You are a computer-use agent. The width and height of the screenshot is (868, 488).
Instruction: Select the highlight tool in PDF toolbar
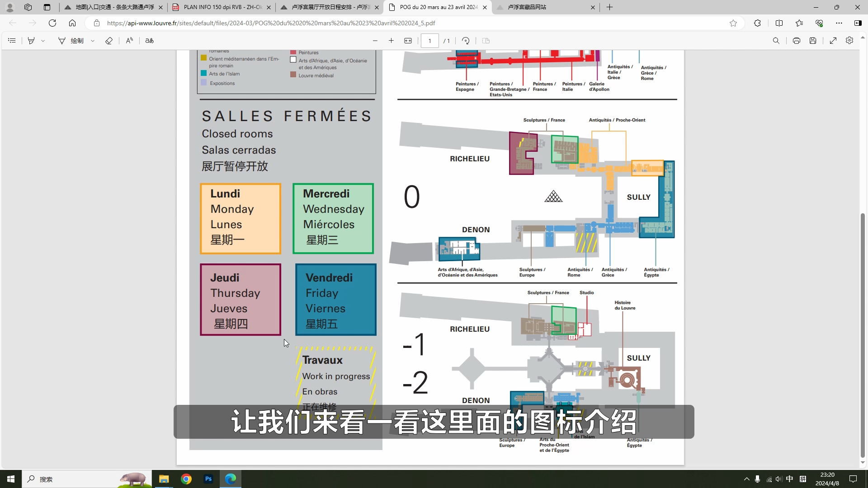(31, 41)
